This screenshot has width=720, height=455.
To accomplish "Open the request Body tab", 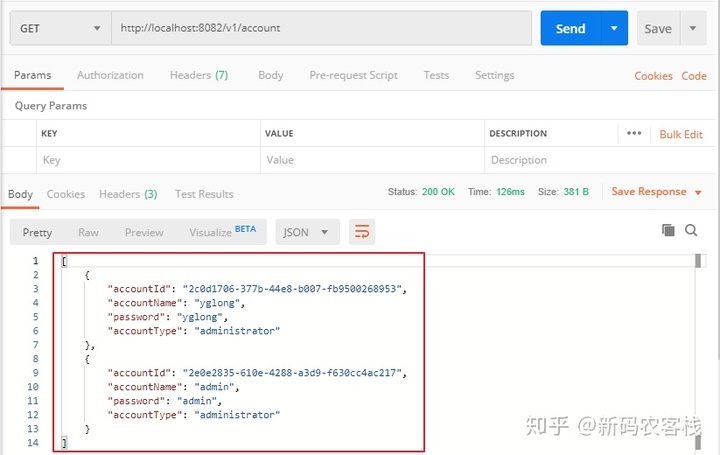I will (270, 75).
